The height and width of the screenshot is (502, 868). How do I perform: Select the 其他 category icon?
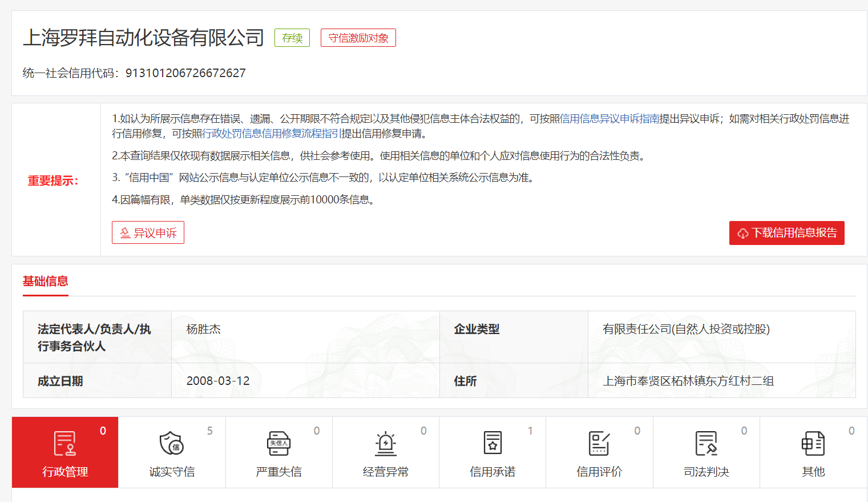point(813,443)
